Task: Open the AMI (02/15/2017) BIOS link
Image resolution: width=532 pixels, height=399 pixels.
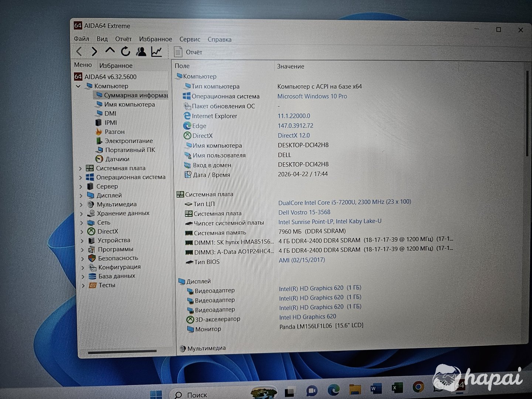Action: point(302,260)
